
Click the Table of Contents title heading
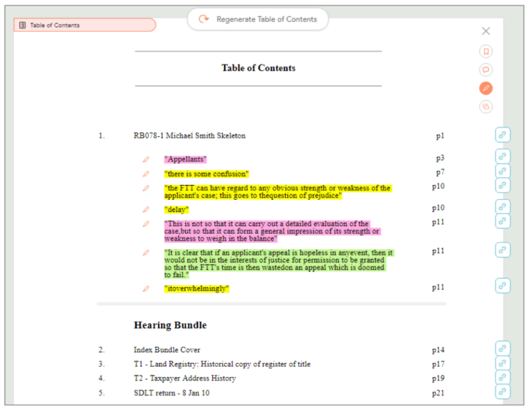point(258,68)
